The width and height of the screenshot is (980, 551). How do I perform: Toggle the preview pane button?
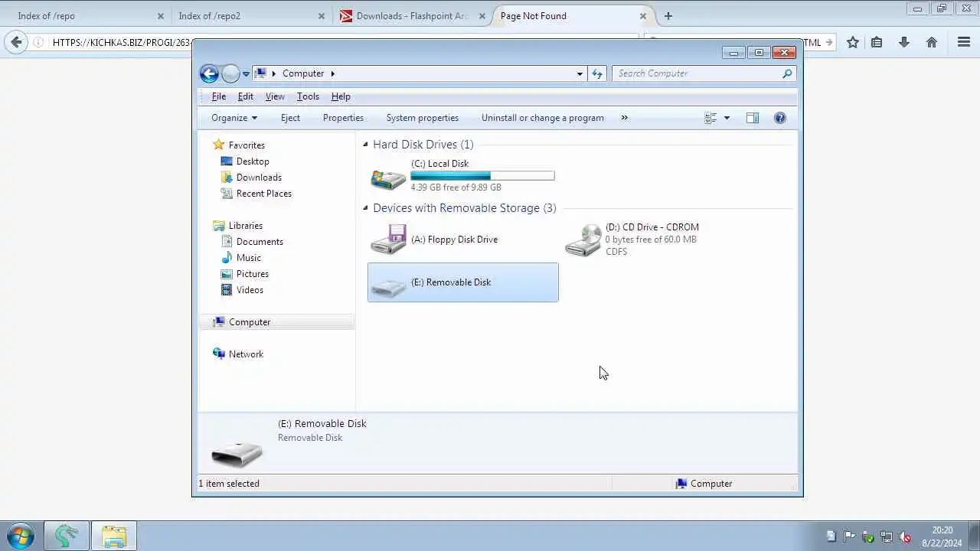click(x=753, y=118)
